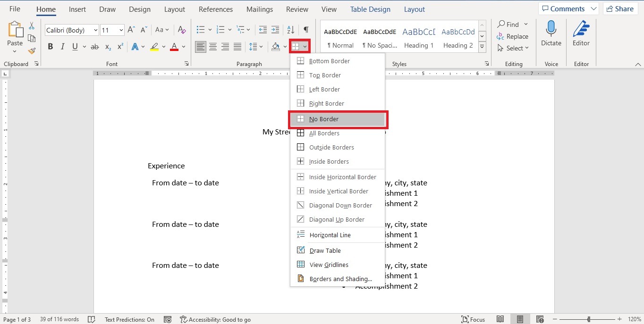Open Borders and Shading dialog
The width and height of the screenshot is (644, 324).
(338, 279)
